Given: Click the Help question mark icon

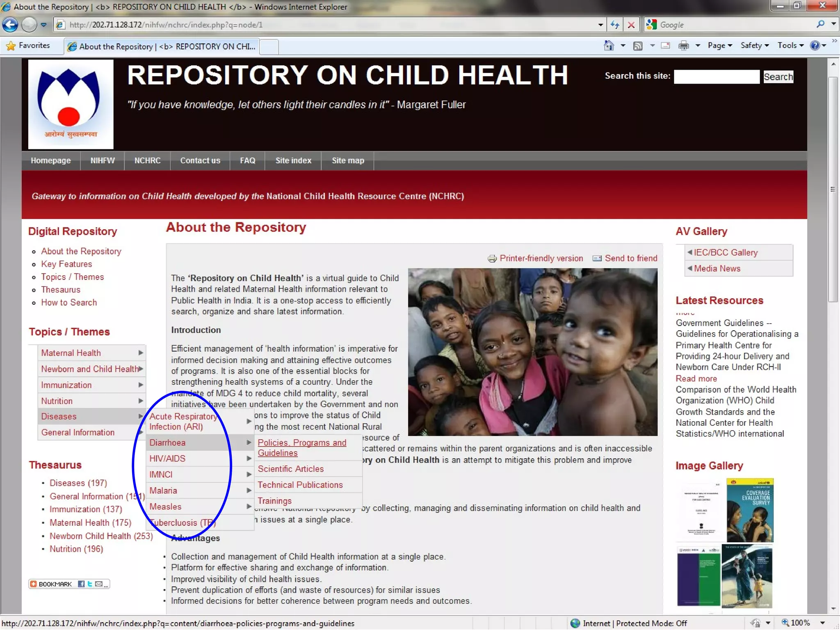Looking at the screenshot, I should pos(815,46).
